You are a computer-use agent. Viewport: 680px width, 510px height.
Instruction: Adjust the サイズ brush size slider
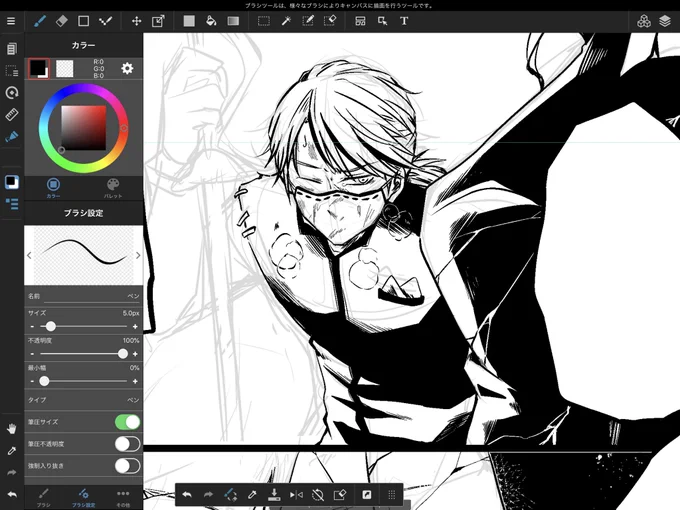(83, 326)
